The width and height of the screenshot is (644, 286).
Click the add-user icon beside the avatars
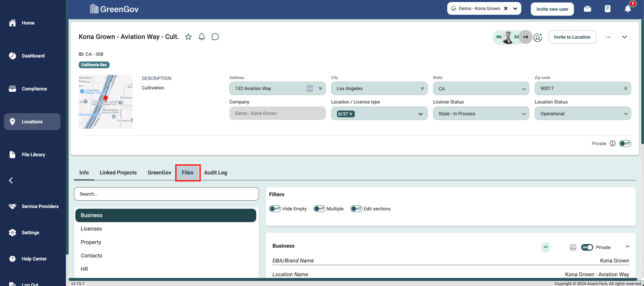pos(538,37)
